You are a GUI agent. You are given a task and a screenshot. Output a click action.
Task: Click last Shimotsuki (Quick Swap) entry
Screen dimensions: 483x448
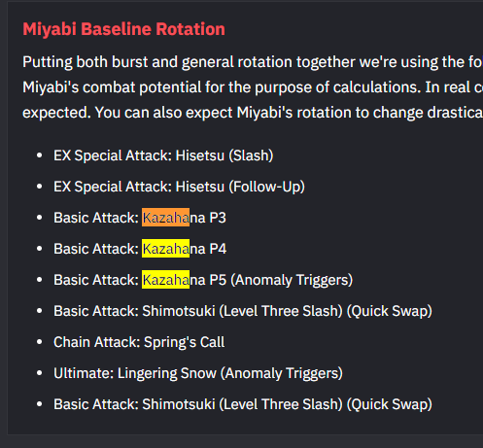[243, 404]
